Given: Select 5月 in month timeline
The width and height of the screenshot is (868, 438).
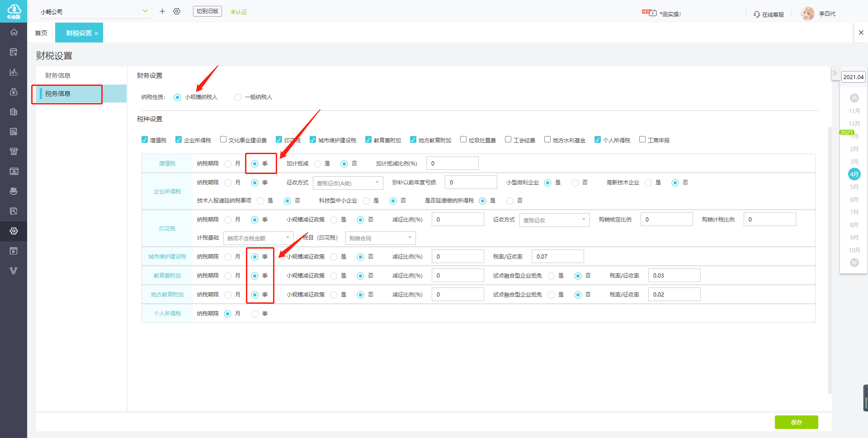Looking at the screenshot, I should tap(854, 187).
